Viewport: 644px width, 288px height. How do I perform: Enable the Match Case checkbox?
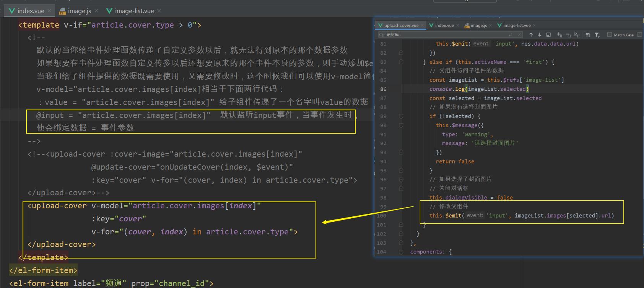pos(610,34)
